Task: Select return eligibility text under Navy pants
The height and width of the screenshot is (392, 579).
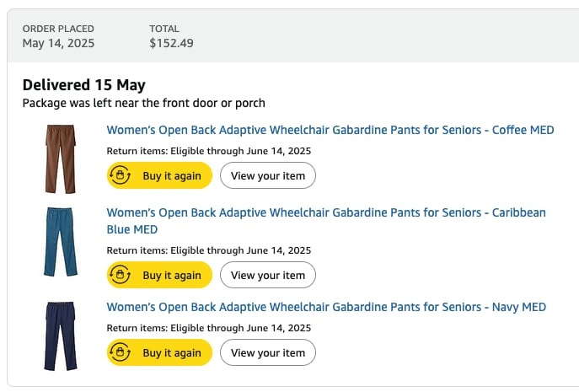Action: (209, 328)
